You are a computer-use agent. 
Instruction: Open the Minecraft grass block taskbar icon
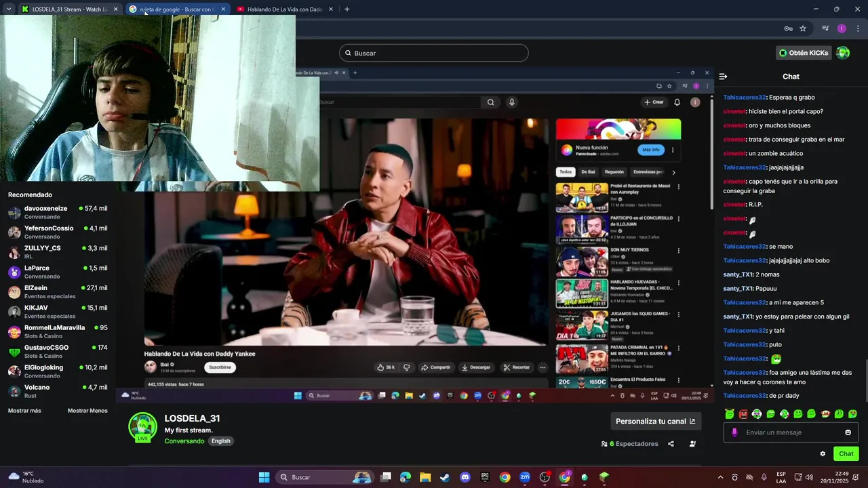pos(604,477)
